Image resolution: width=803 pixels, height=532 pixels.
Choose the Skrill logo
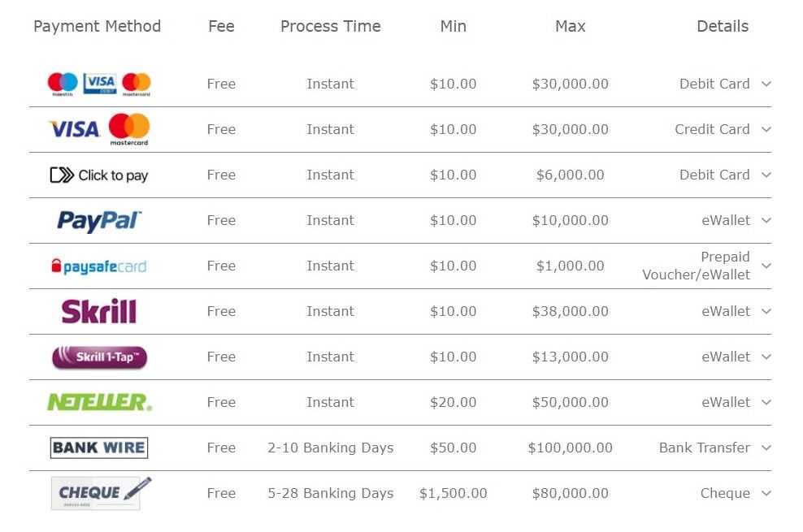(x=99, y=311)
